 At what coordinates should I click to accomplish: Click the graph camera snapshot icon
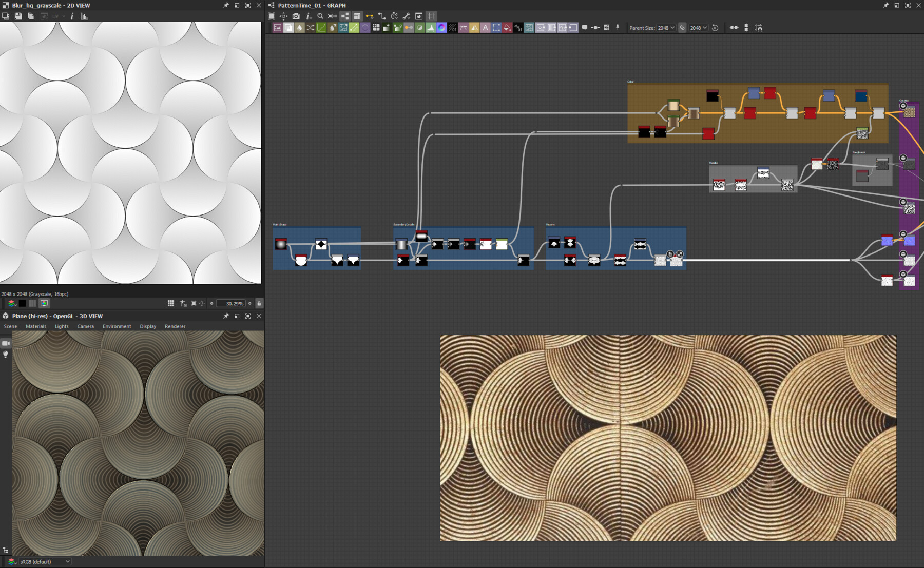pos(296,16)
